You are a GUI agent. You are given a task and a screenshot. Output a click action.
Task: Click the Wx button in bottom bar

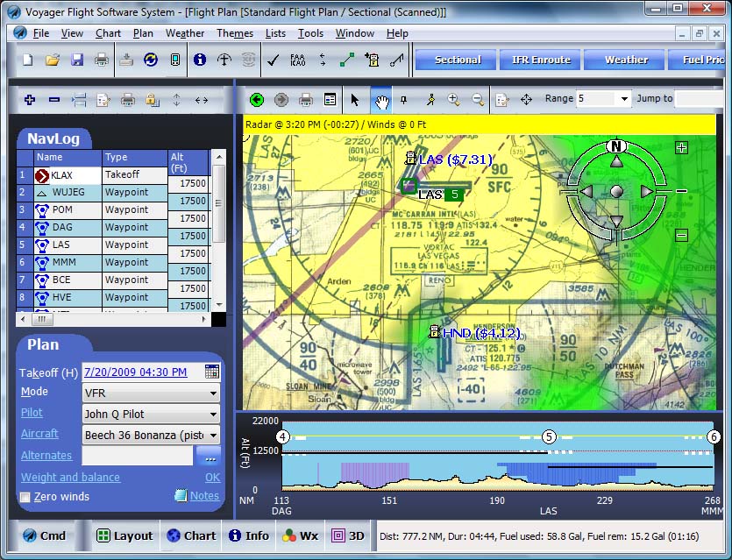(x=300, y=535)
